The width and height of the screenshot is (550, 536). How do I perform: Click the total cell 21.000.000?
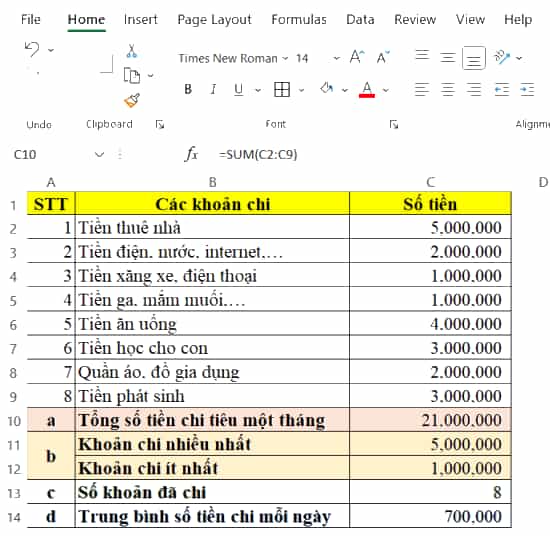430,420
